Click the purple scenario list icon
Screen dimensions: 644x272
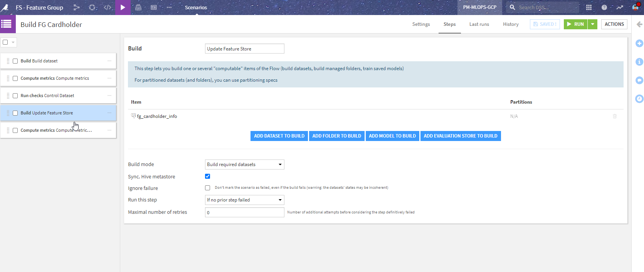click(x=8, y=24)
